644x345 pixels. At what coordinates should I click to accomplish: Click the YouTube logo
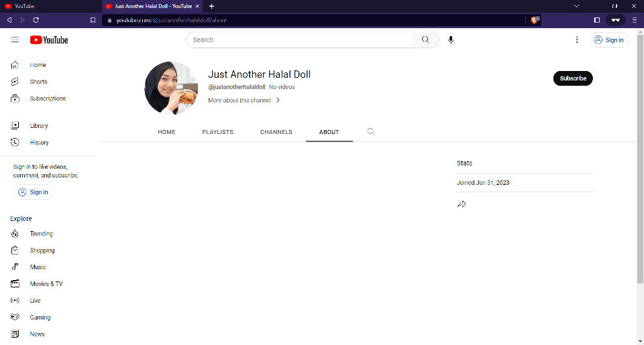click(49, 40)
